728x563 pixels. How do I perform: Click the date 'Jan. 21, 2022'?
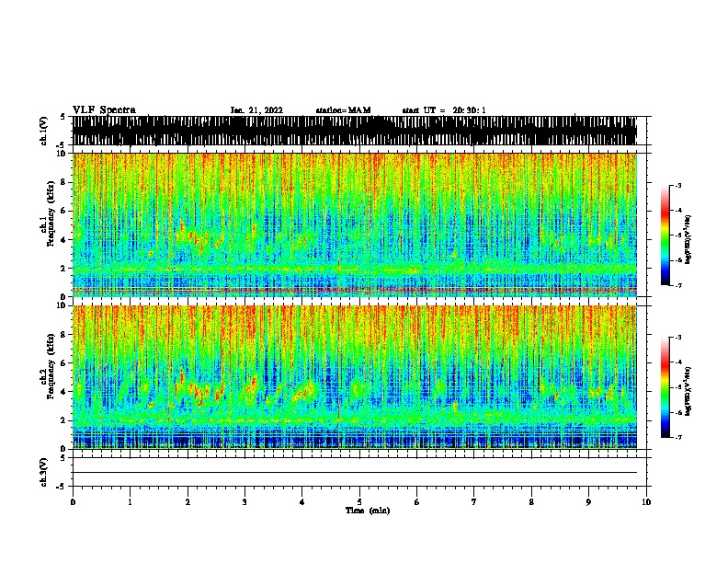[256, 110]
